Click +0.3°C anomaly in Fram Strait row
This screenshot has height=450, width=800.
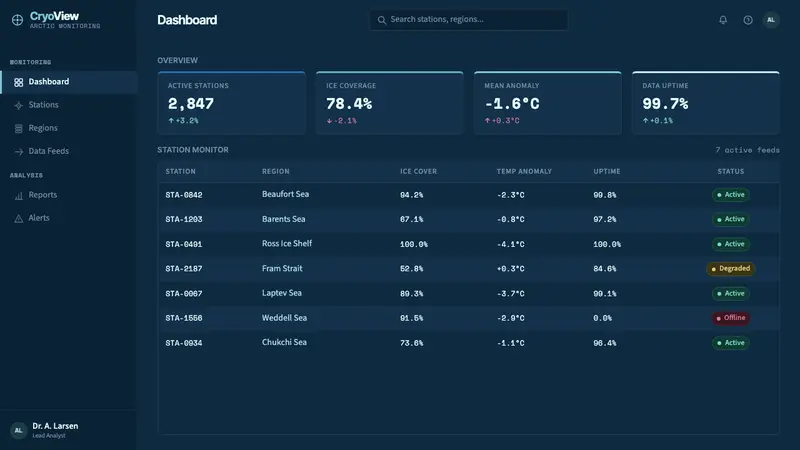pyautogui.click(x=511, y=269)
